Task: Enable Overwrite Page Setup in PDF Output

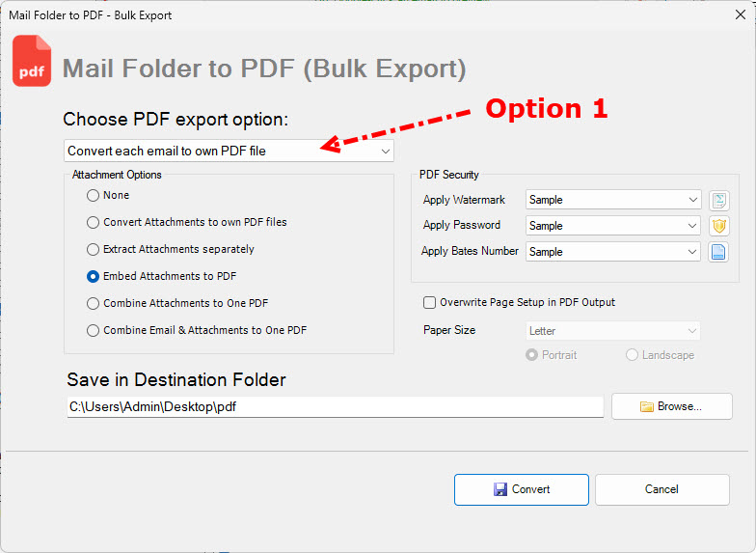Action: pyautogui.click(x=430, y=302)
